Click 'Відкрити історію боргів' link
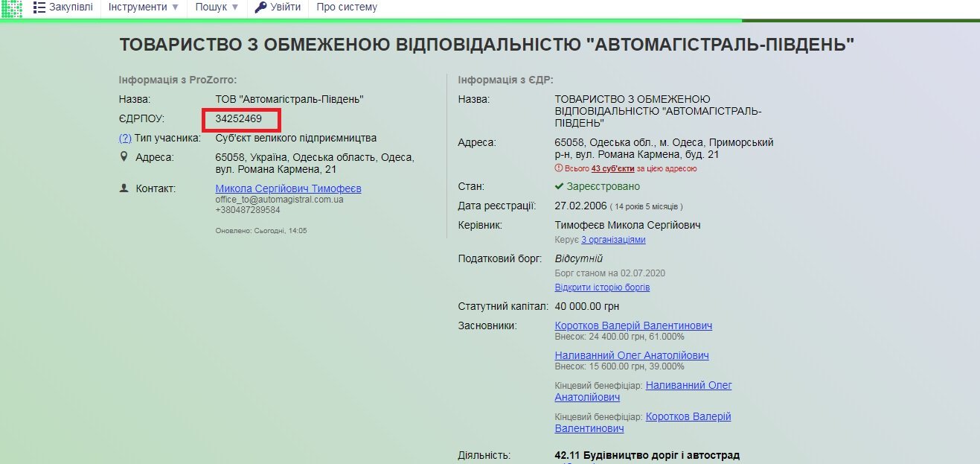This screenshot has width=980, height=464. click(602, 287)
